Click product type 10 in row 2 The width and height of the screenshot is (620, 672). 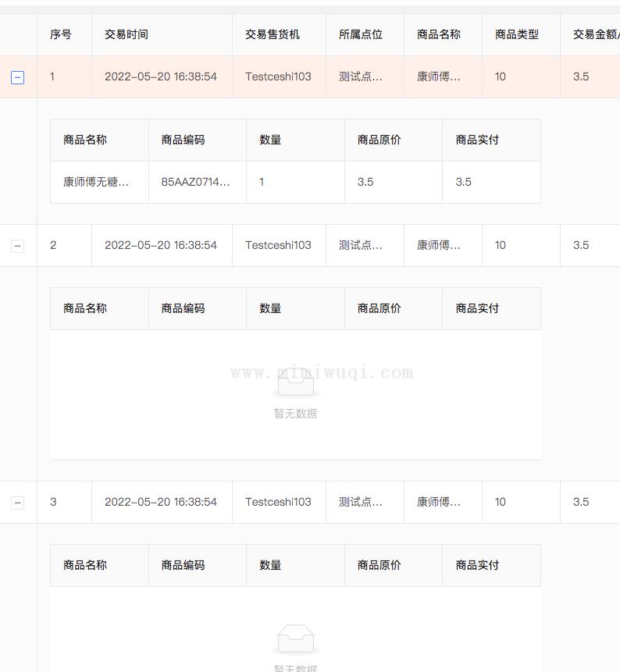tap(501, 245)
